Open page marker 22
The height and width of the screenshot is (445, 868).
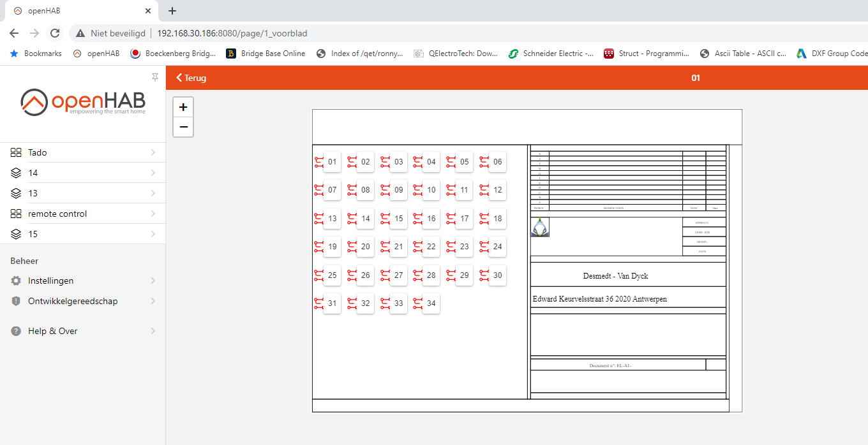tap(431, 247)
